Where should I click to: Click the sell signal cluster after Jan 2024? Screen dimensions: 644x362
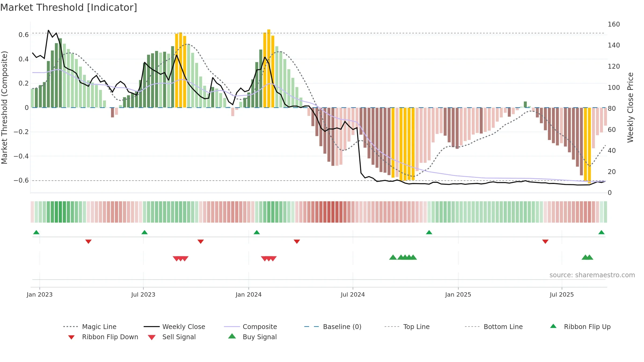[x=269, y=259]
